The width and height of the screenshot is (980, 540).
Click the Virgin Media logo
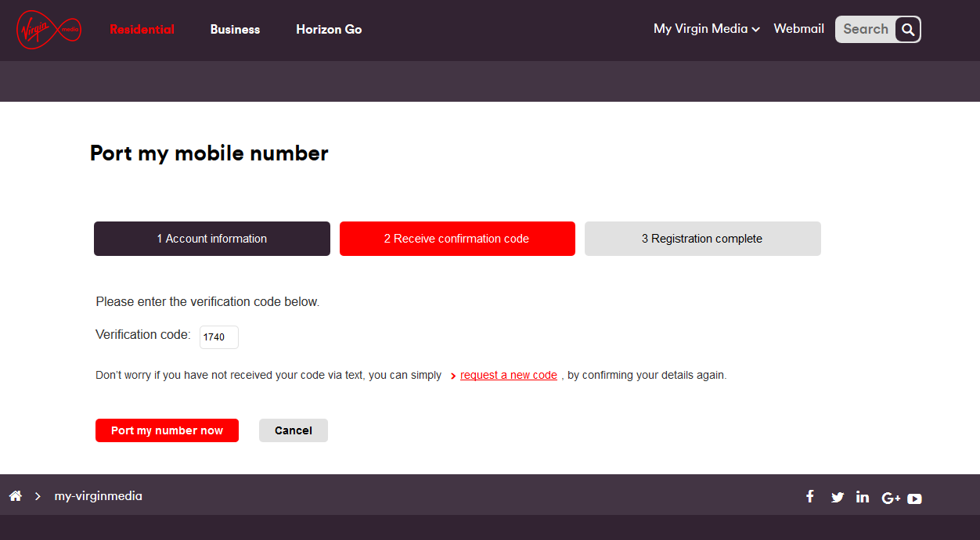tap(49, 30)
